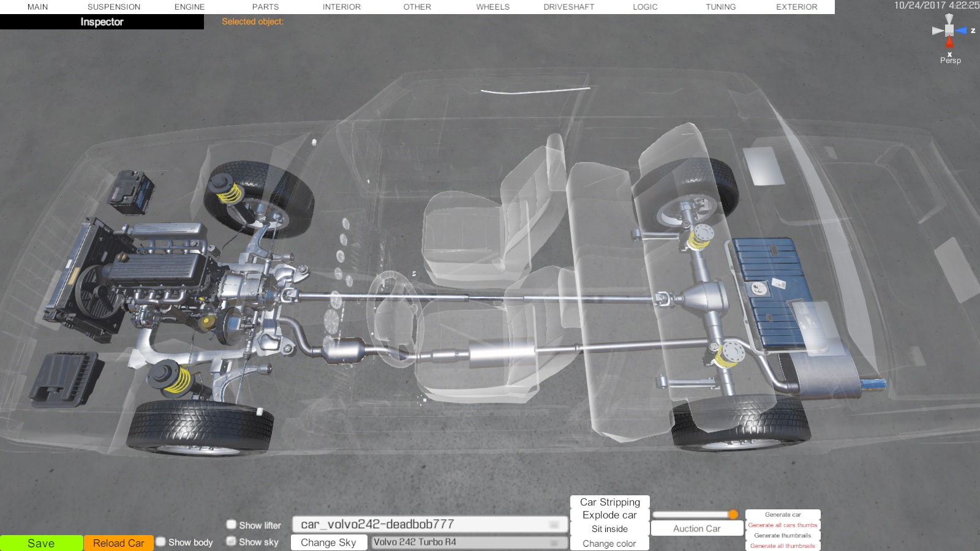Click the Generate all cars thumbs link
This screenshot has width=980, height=551.
pyautogui.click(x=782, y=525)
